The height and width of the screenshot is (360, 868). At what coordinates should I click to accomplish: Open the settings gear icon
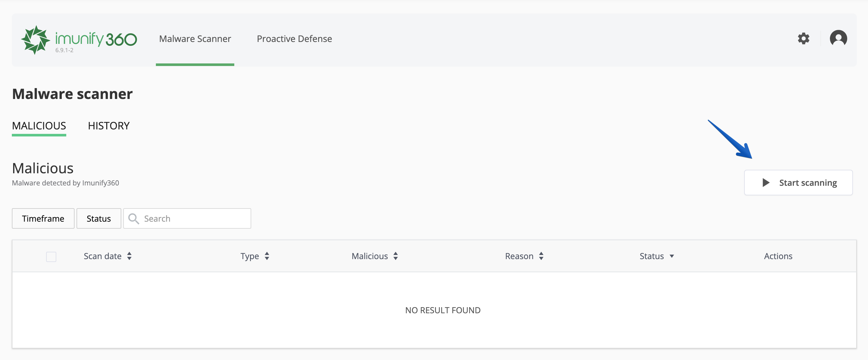[803, 38]
